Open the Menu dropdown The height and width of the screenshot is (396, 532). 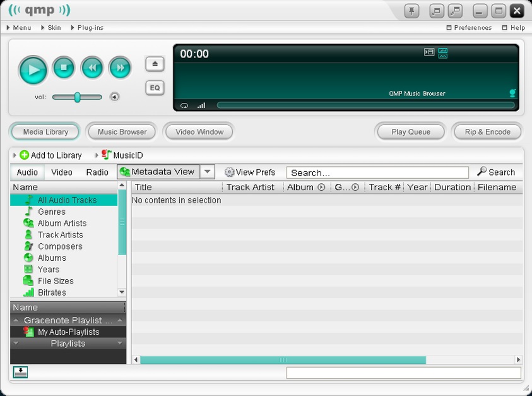19,28
